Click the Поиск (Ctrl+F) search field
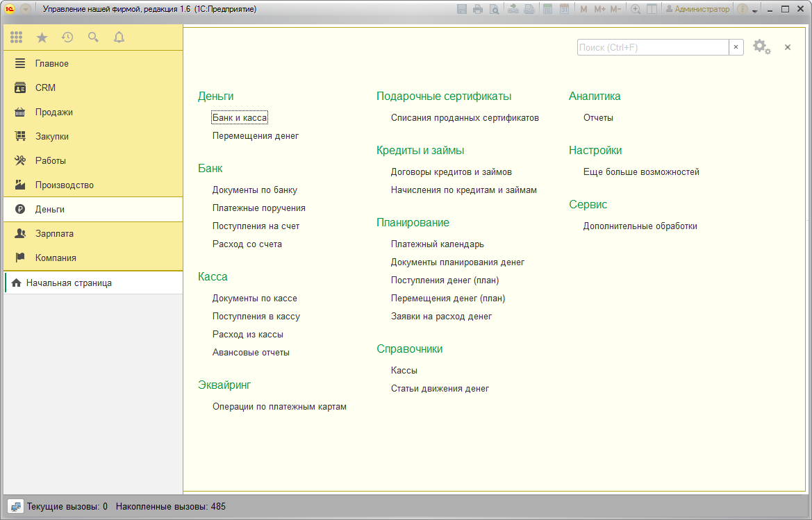 click(x=653, y=47)
